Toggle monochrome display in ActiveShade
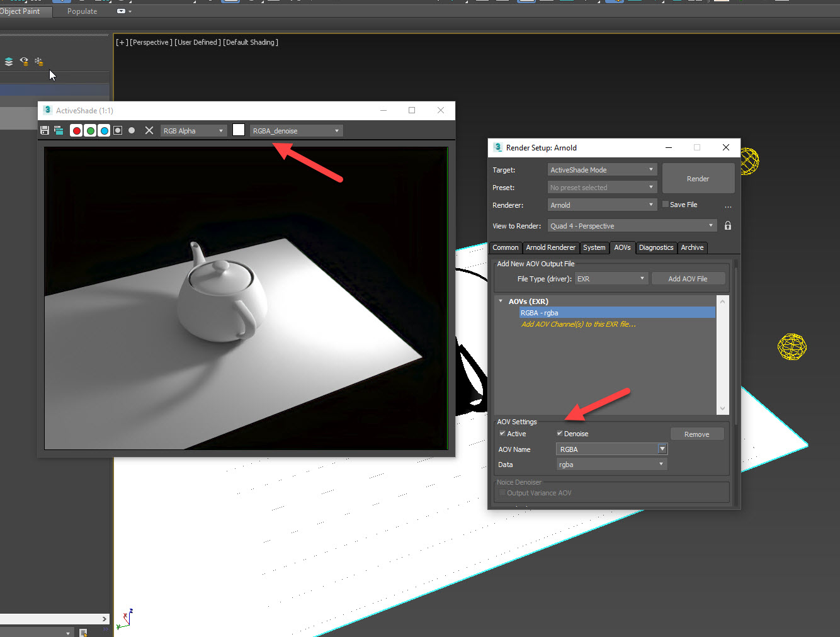The height and width of the screenshot is (637, 840). (132, 130)
